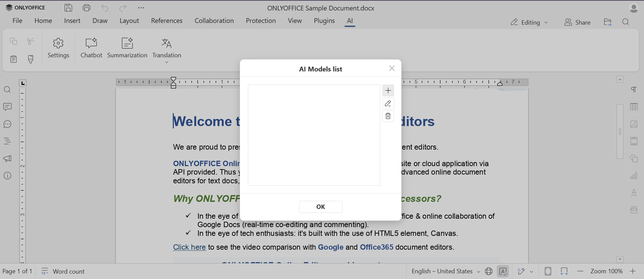Switch to the Protection tab
Viewport: 644px width, 279px height.
[x=261, y=21]
